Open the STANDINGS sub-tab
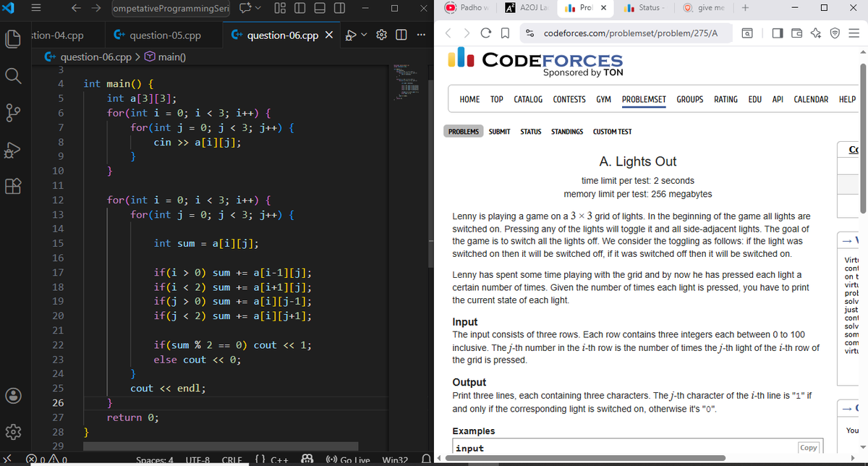This screenshot has width=868, height=466. (x=567, y=132)
